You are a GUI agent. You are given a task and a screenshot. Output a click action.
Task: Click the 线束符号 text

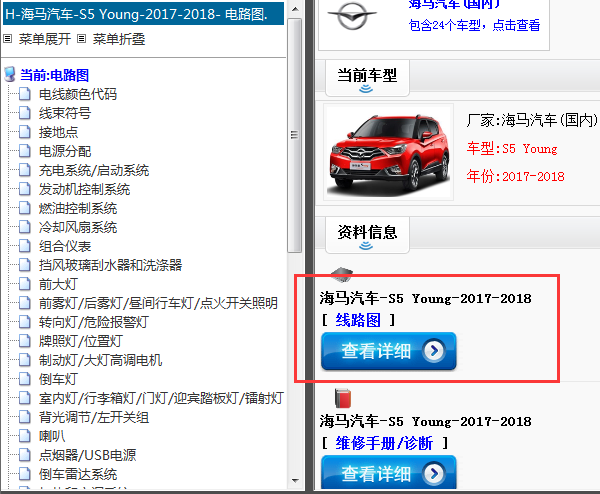pyautogui.click(x=65, y=113)
